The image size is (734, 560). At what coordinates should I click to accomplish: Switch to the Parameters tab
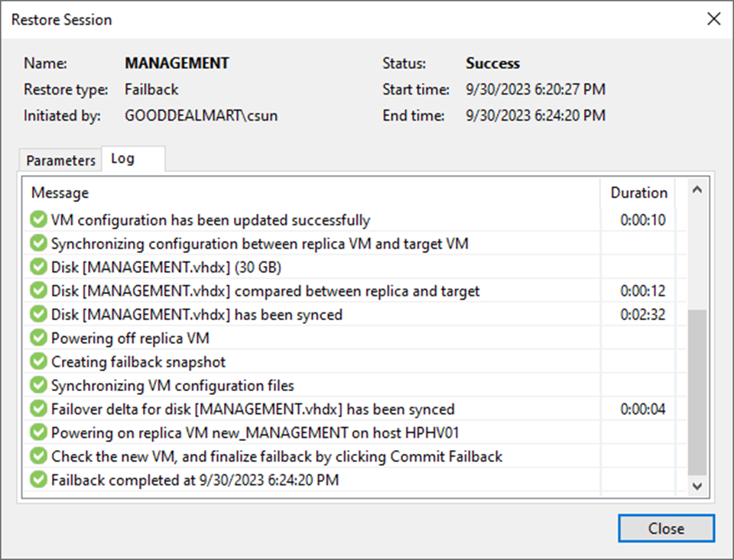(x=60, y=160)
